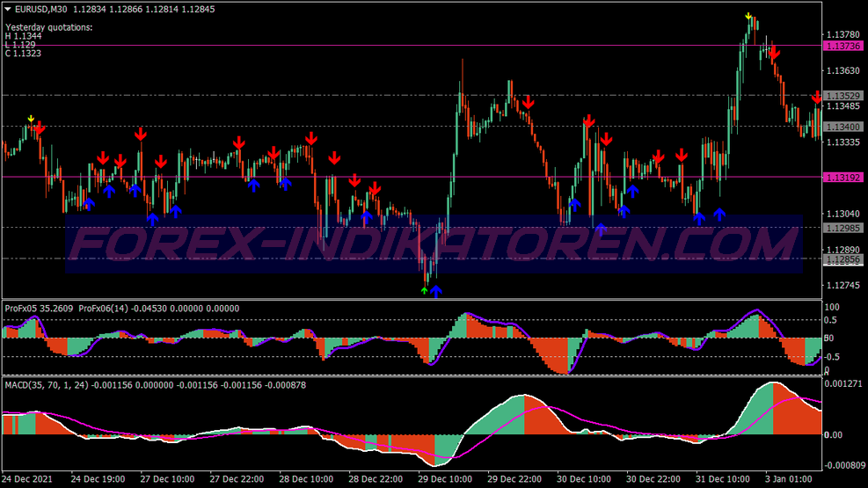
Task: Select the green arrow below the 29 Dec low
Action: pos(424,290)
